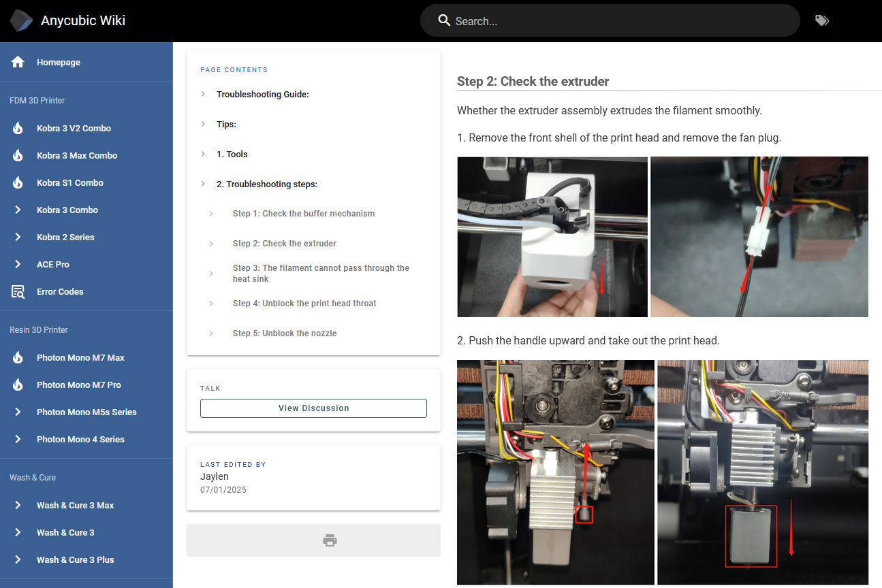Open the tags icon in header
The height and width of the screenshot is (588, 882).
click(x=822, y=21)
